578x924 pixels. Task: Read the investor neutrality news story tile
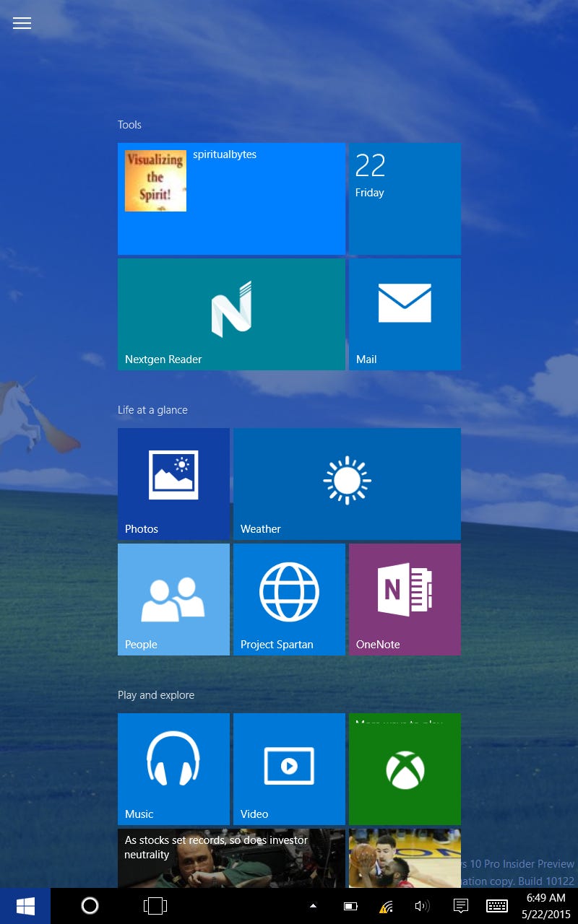point(231,859)
